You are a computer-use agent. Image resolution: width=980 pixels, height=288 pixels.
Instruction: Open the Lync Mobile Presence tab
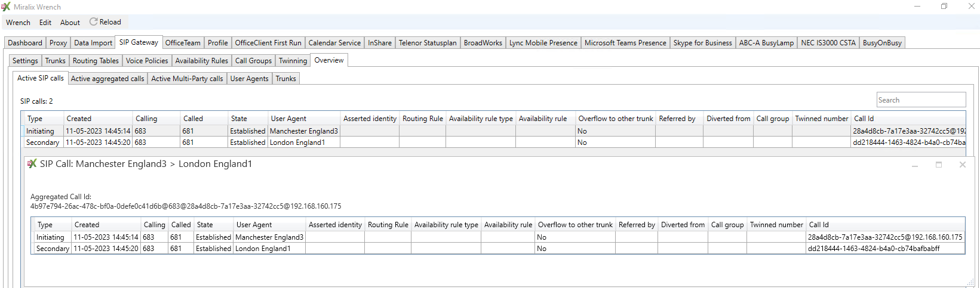pyautogui.click(x=543, y=43)
